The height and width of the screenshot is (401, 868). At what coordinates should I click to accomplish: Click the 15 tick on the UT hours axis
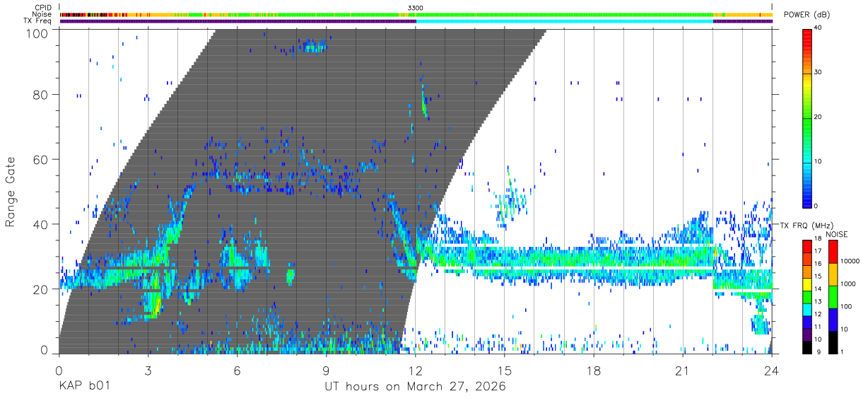505,370
